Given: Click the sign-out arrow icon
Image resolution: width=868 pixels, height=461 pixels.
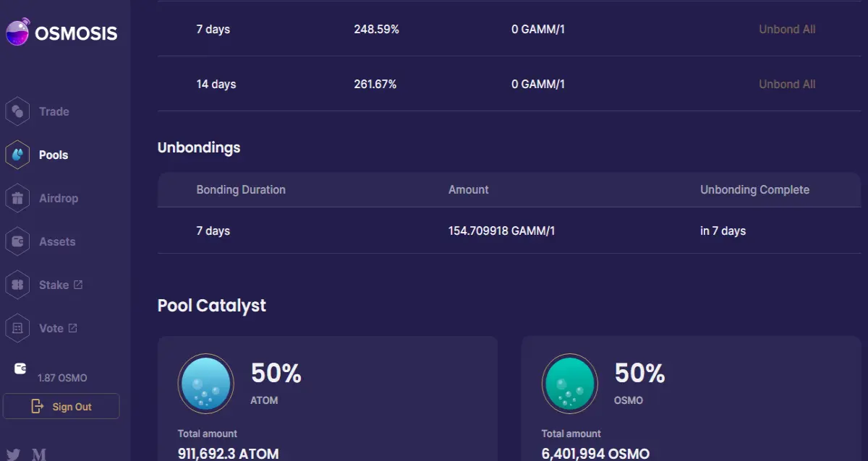Looking at the screenshot, I should [38, 406].
